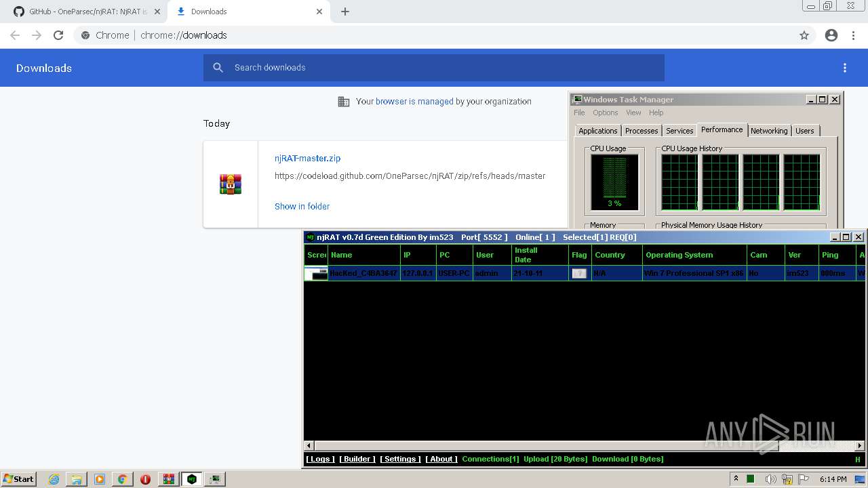The image size is (868, 488).
Task: Show hidden tray icons arrow
Action: [x=736, y=479]
